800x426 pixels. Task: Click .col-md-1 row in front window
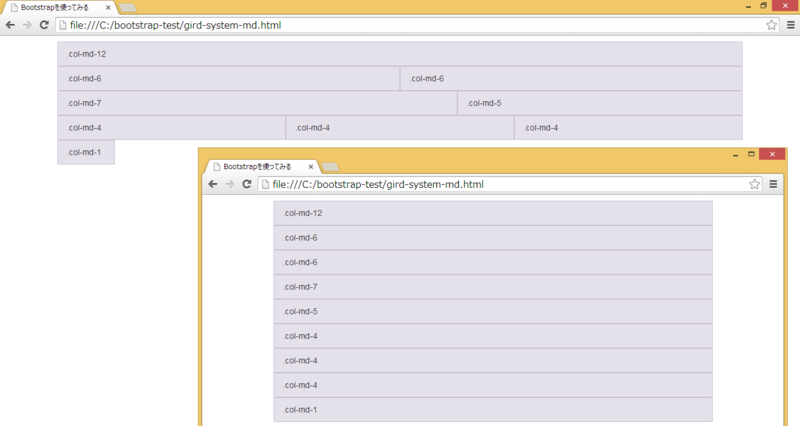(x=493, y=410)
